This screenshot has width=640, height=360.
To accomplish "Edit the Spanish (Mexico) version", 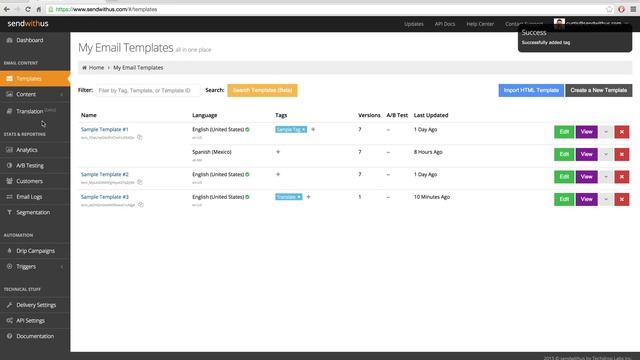I will pyautogui.click(x=564, y=154).
